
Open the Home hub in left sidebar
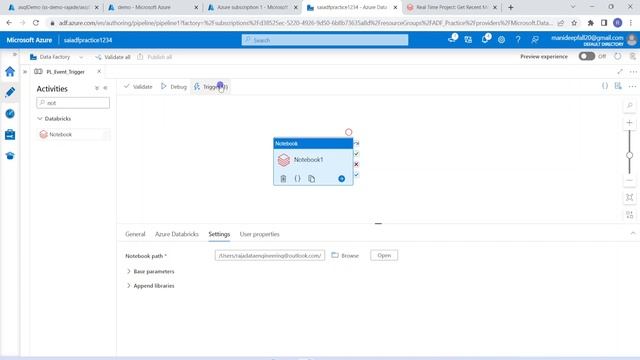point(10,72)
